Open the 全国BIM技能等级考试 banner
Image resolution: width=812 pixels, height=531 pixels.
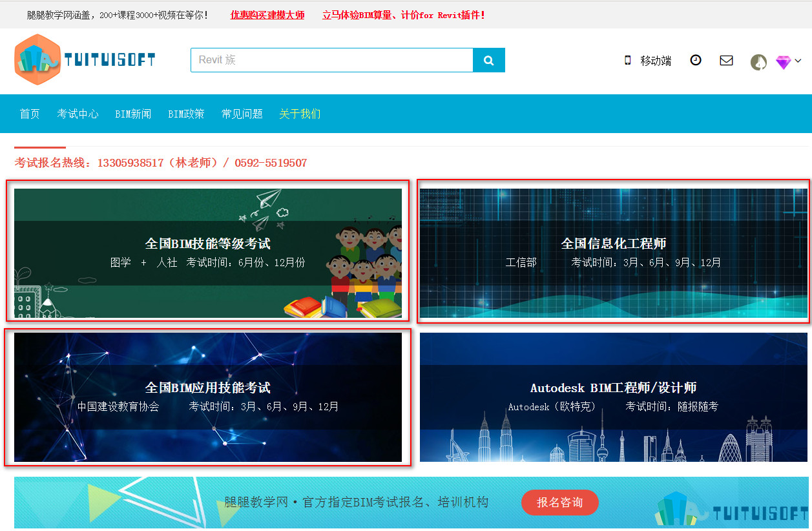click(208, 253)
